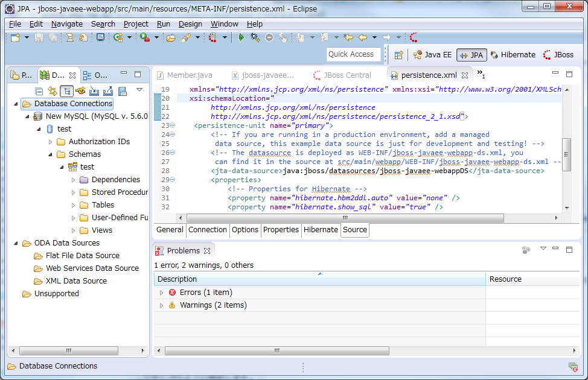Click the Import connection profiles icon
The width and height of the screenshot is (588, 380).
pos(94,91)
